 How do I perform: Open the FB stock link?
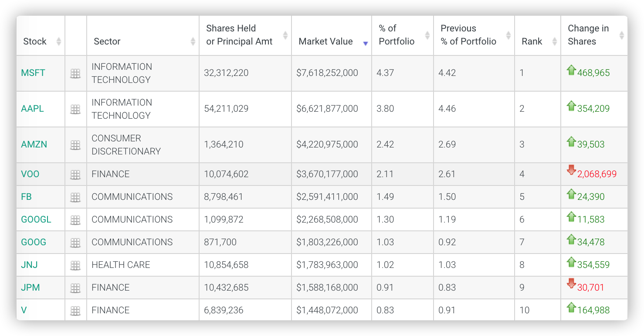[x=26, y=197]
